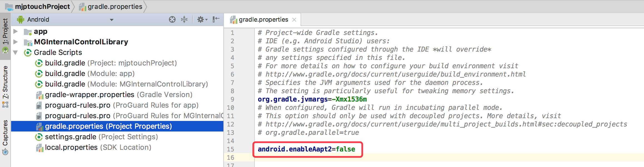Image resolution: width=644 pixels, height=167 pixels.
Task: Collapse the Gradle Scripts node
Action: [16, 52]
